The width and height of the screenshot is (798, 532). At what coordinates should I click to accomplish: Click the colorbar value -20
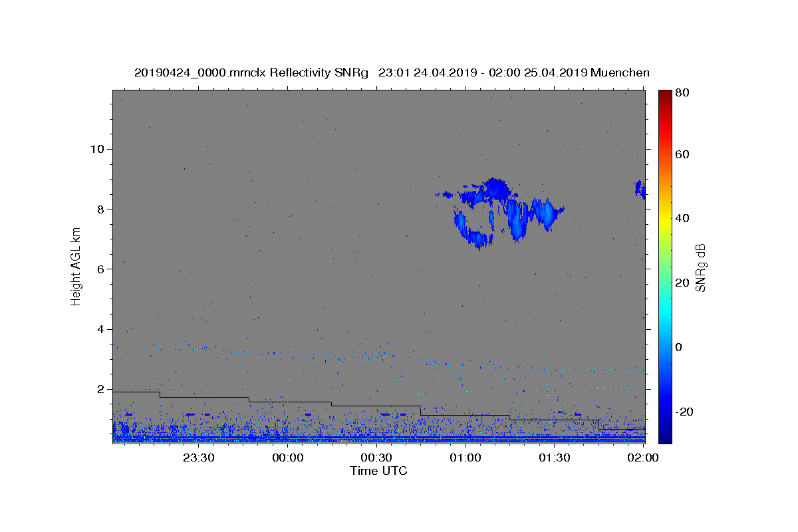pyautogui.click(x=684, y=412)
